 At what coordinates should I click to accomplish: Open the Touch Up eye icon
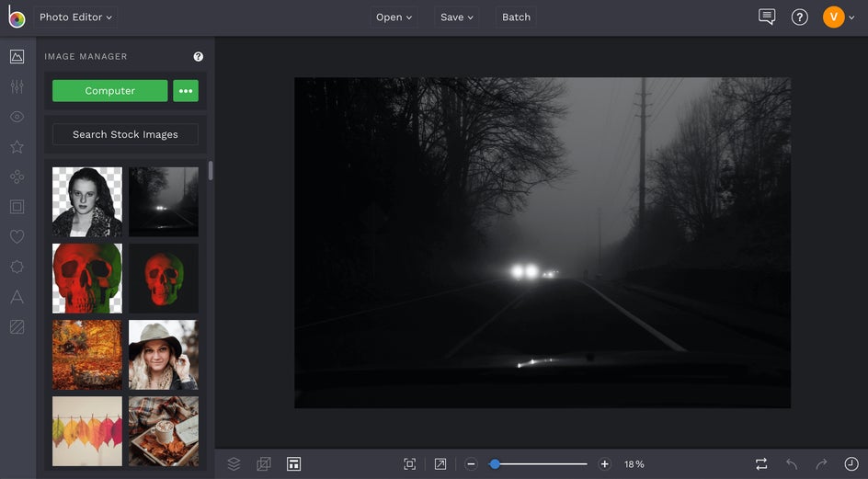[17, 116]
